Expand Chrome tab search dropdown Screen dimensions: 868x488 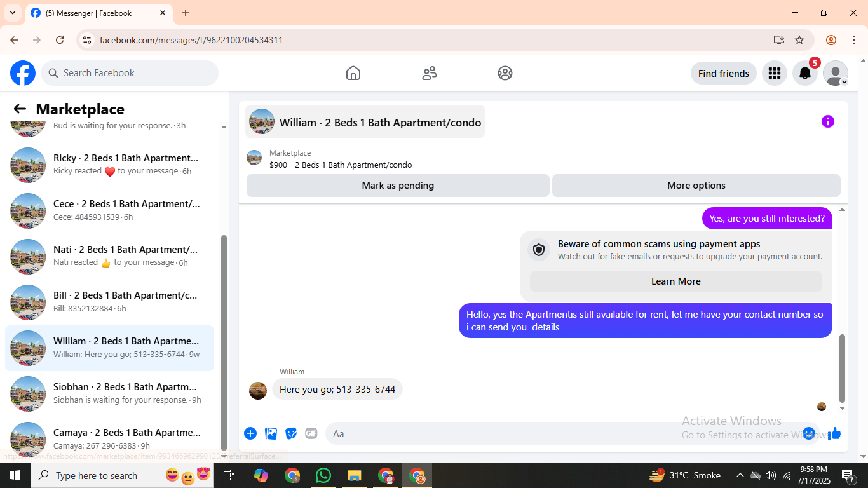pyautogui.click(x=13, y=13)
